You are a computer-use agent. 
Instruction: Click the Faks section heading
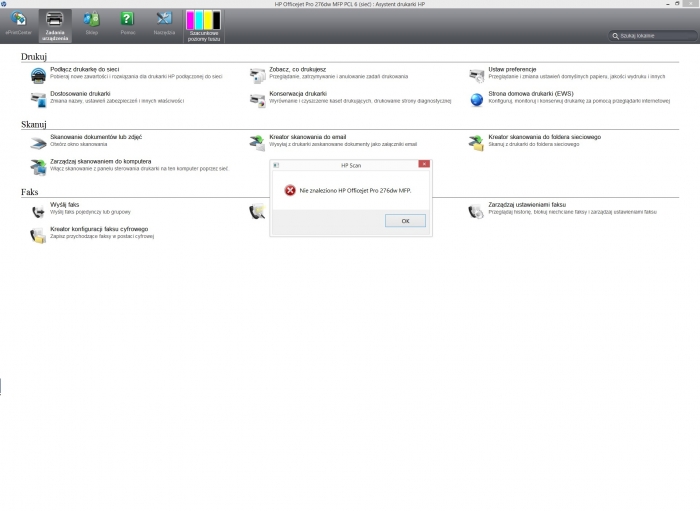[x=29, y=192]
